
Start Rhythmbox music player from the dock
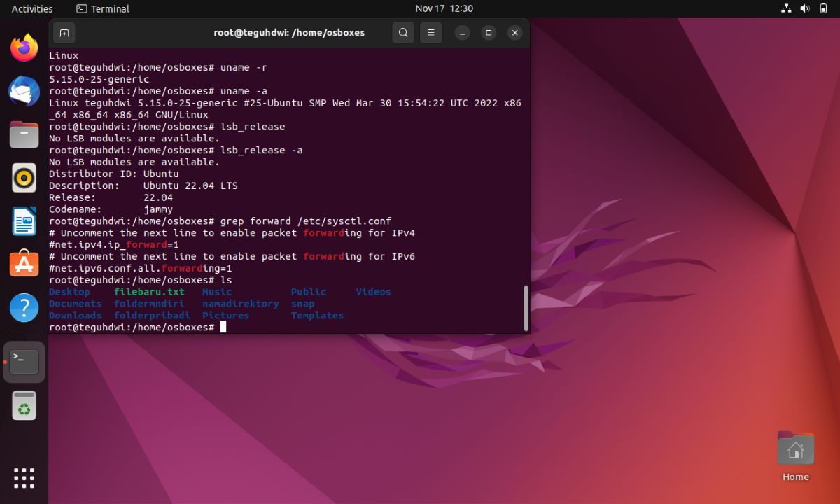click(24, 178)
